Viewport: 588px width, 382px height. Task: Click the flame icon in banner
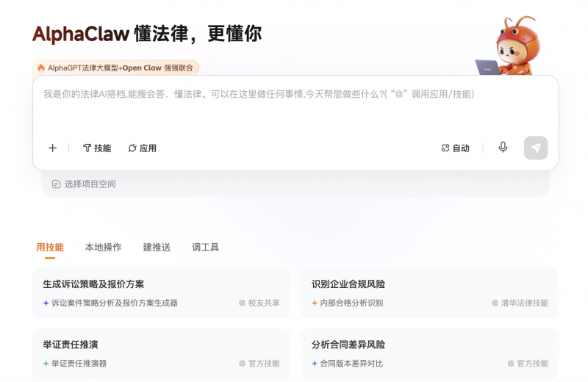click(x=41, y=68)
